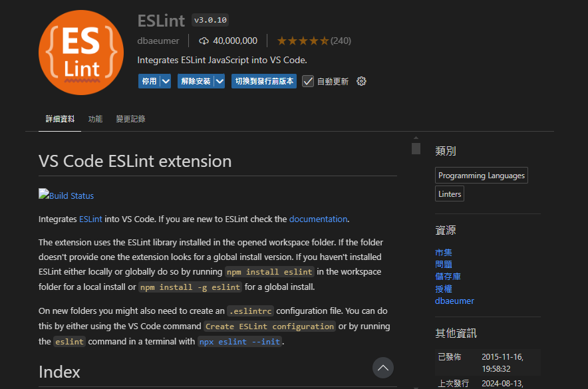Click 'Integrates ESLint JavaScript into VS Code.' description
Viewport: 588px width, 389px height.
tap(222, 61)
